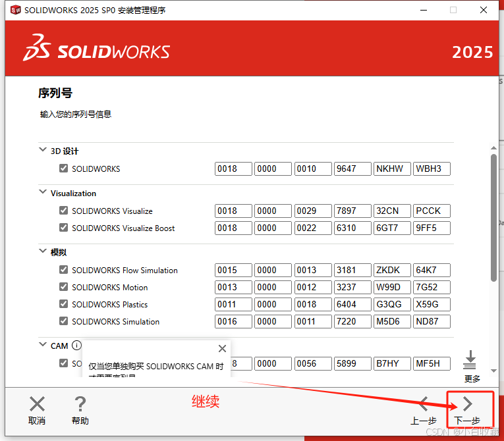Click the scrollbar up arrow
Image resolution: width=504 pixels, height=441 pixels.
click(x=493, y=147)
